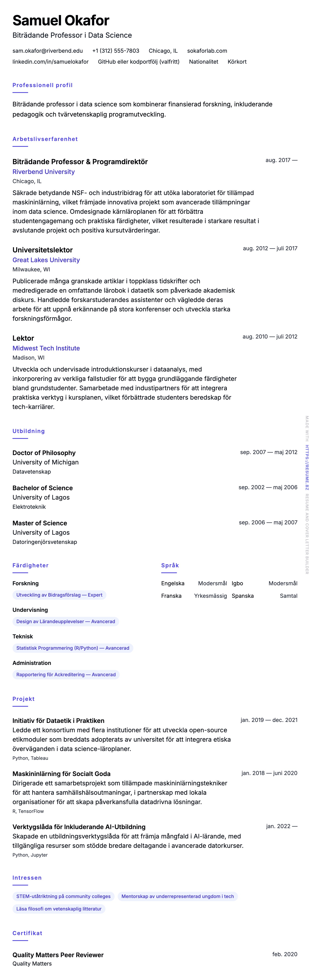Click the Arbetslivserfarenhet section heading
Screen dimensions: 310x980
45,139
